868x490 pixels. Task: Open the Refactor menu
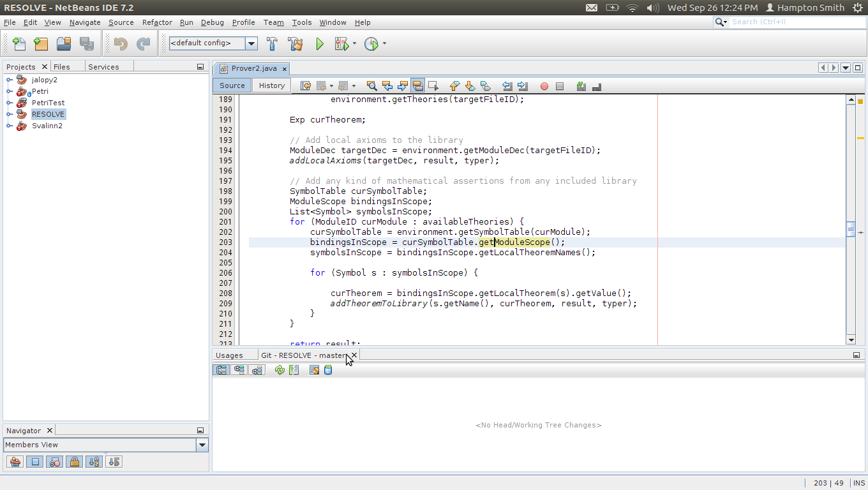pyautogui.click(x=157, y=22)
